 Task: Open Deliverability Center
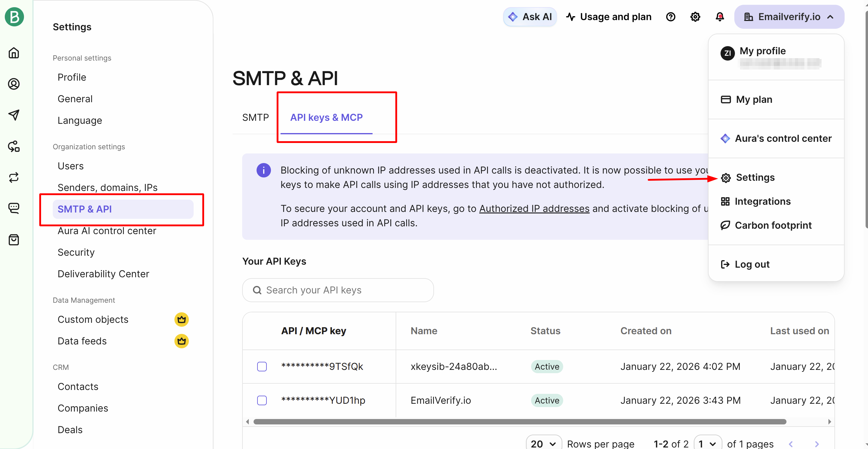103,274
